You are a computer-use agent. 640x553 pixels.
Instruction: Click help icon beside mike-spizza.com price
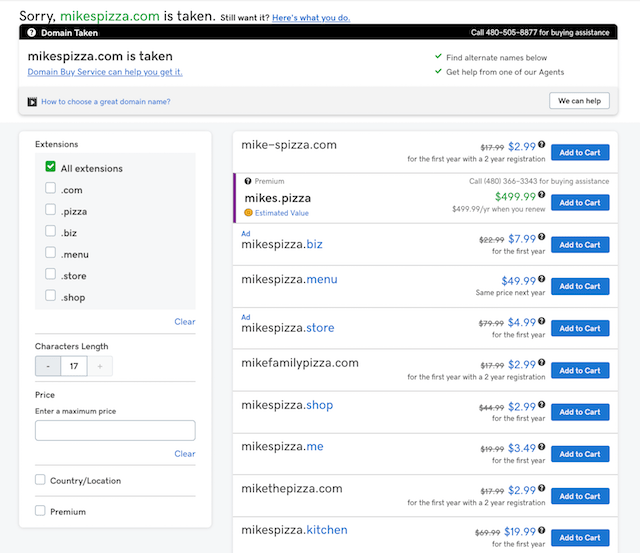click(542, 145)
